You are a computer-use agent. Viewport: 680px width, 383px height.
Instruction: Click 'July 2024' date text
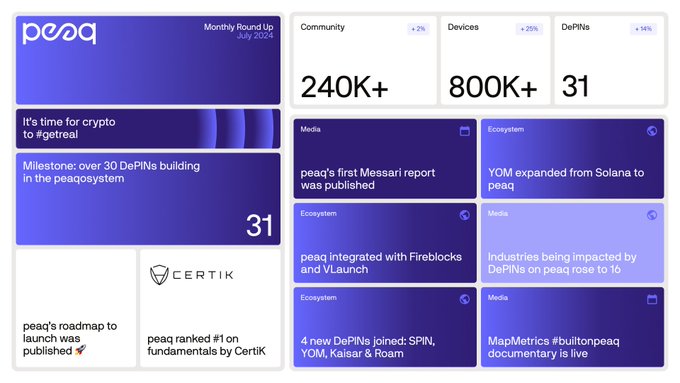point(255,36)
